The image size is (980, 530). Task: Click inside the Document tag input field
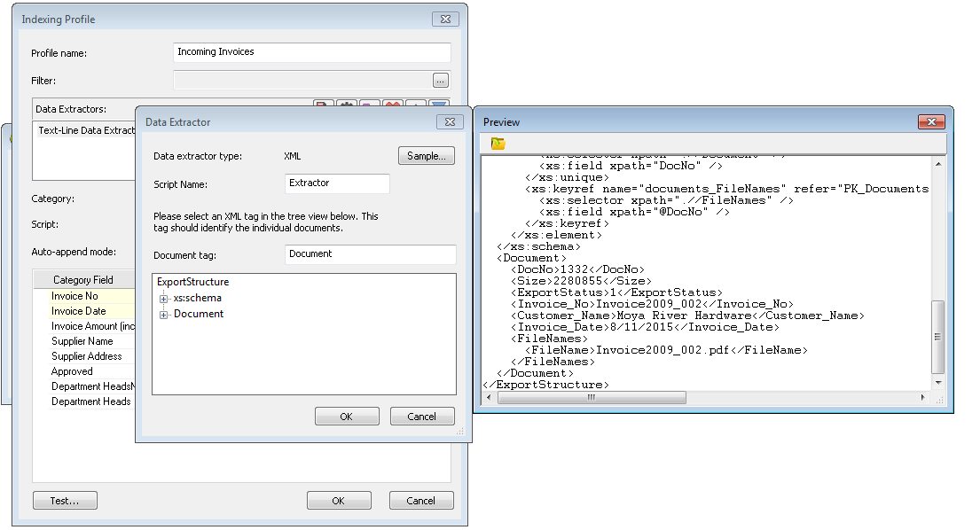point(371,254)
